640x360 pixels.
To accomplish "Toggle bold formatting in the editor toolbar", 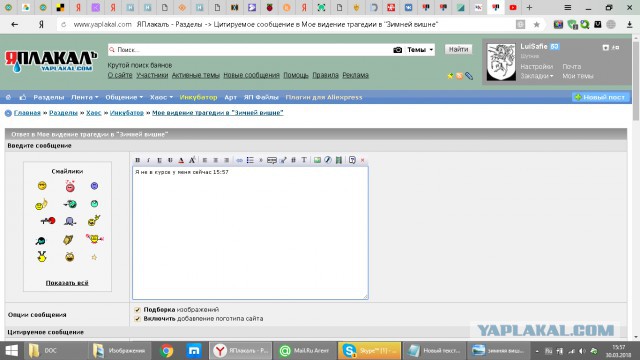I will 138,160.
